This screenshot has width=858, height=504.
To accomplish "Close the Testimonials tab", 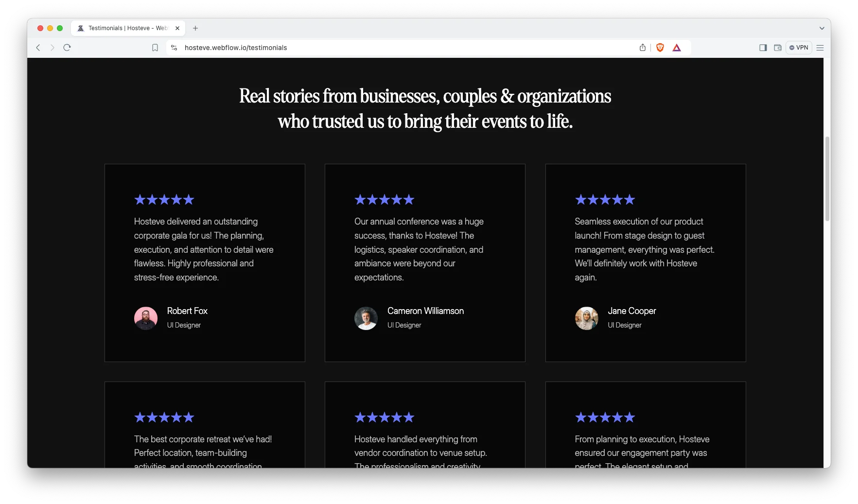I will click(177, 28).
